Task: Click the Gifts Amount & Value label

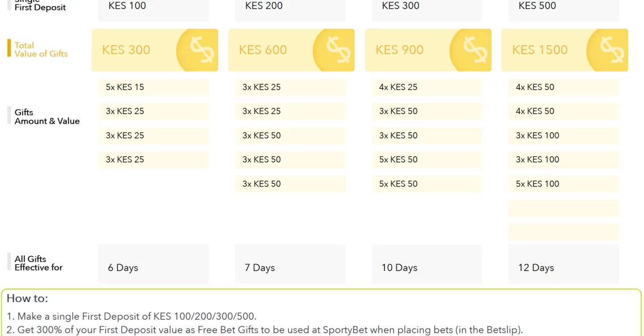Action: click(47, 117)
